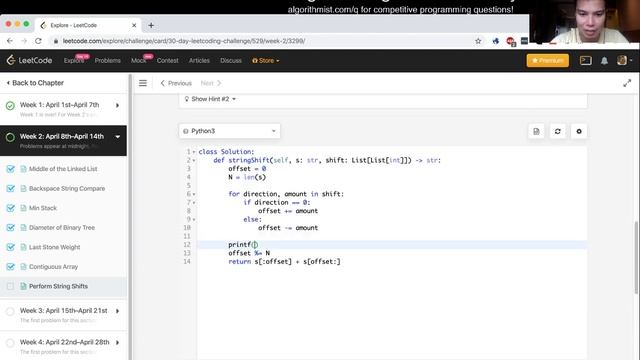
Task: Click the site lock icon
Action: [56, 41]
